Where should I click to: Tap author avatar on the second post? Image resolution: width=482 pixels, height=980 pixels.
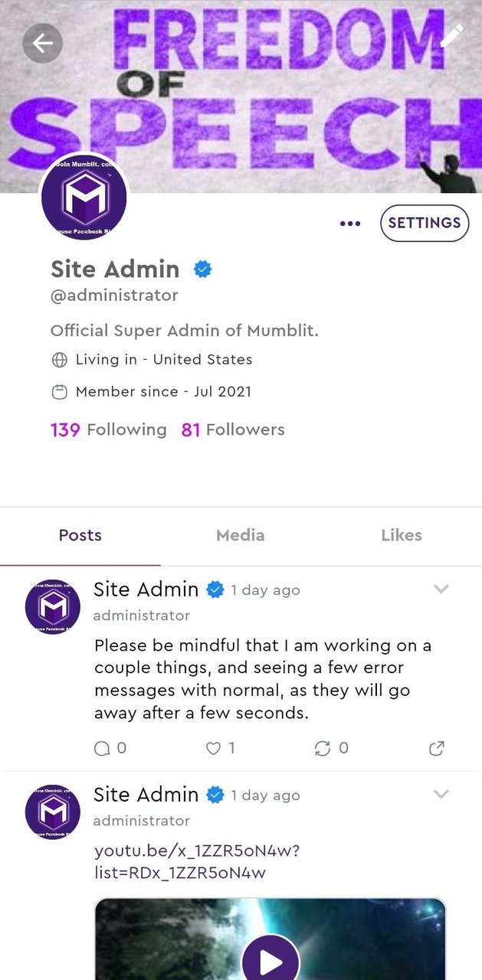[x=53, y=811]
